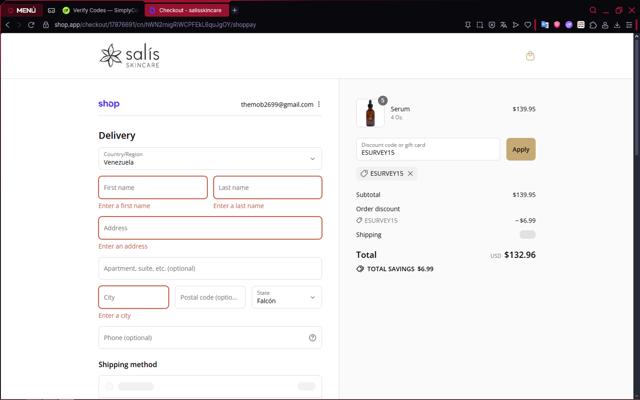The height and width of the screenshot is (400, 640).
Task: Expand the State Falcón dropdown
Action: click(x=287, y=297)
